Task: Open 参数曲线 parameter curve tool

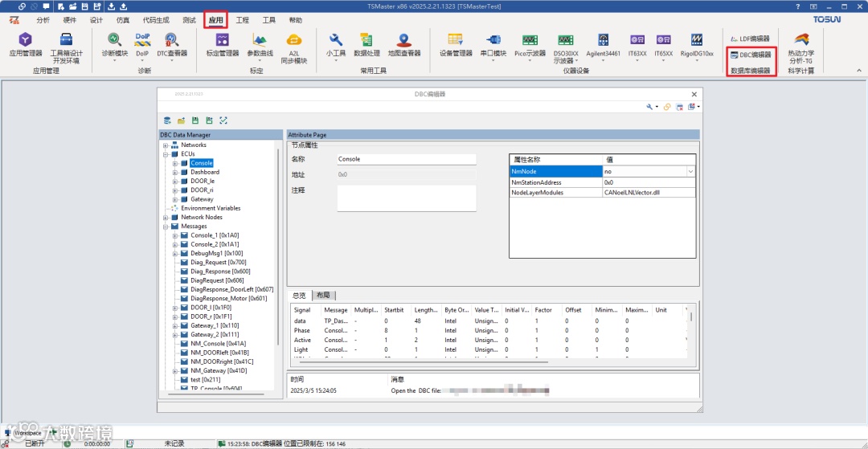Action: [x=260, y=45]
